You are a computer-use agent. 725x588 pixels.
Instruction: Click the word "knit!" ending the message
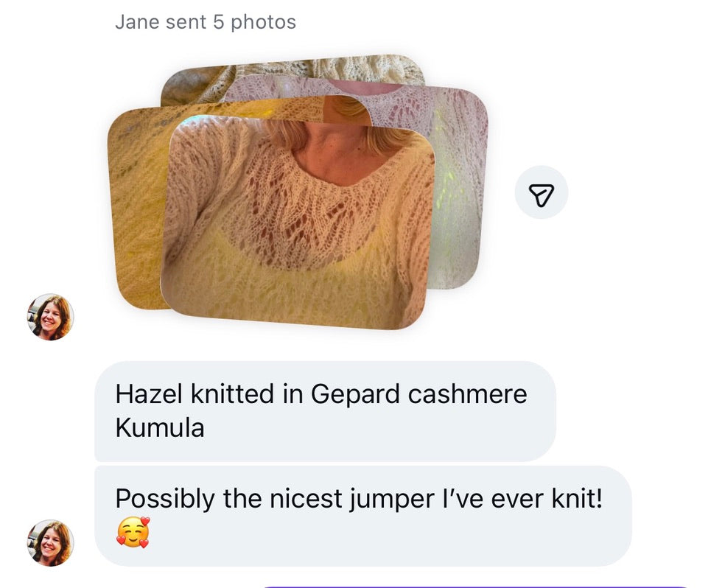coord(577,498)
